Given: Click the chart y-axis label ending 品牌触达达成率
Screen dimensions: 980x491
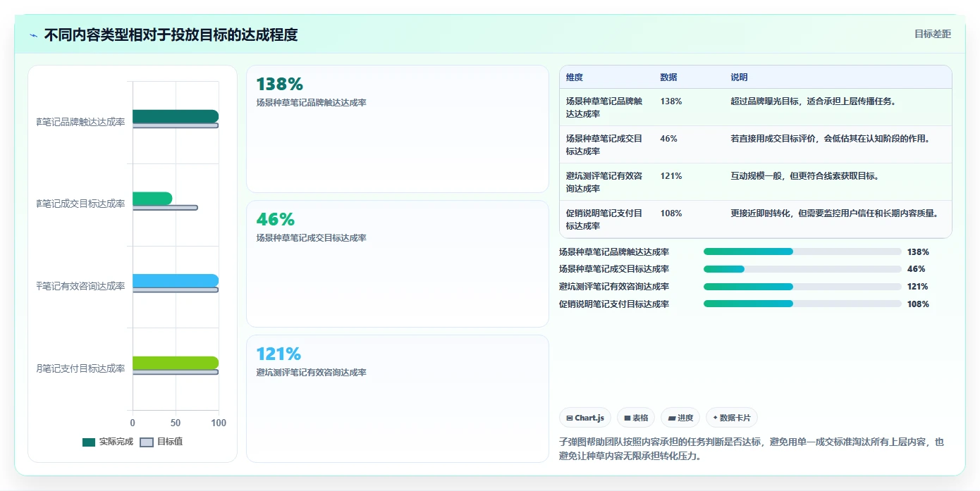Looking at the screenshot, I should (x=81, y=122).
